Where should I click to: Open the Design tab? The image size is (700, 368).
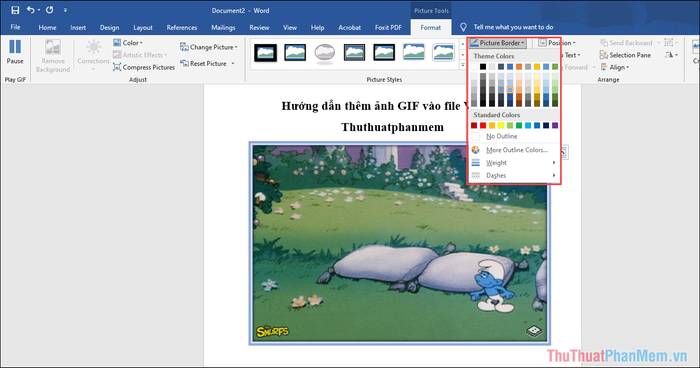(109, 27)
